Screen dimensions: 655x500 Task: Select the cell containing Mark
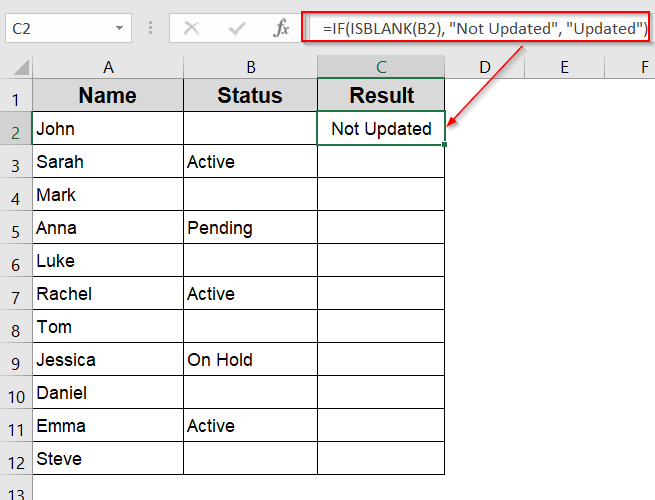tap(108, 194)
